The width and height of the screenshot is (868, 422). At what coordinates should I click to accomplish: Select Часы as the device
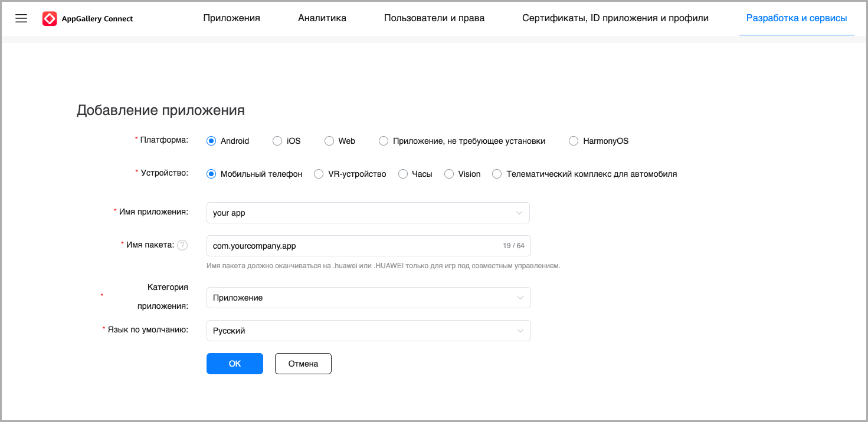pos(403,174)
